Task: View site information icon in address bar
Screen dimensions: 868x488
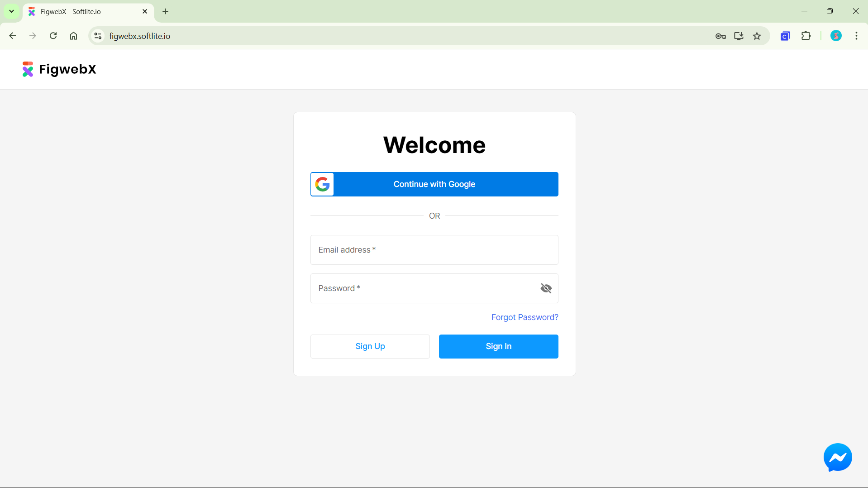Action: coord(98,36)
